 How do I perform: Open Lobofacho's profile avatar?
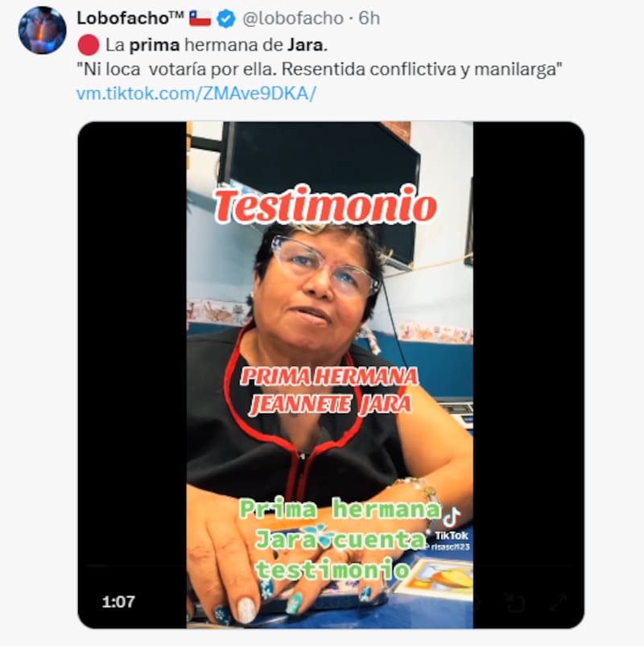tap(42, 30)
